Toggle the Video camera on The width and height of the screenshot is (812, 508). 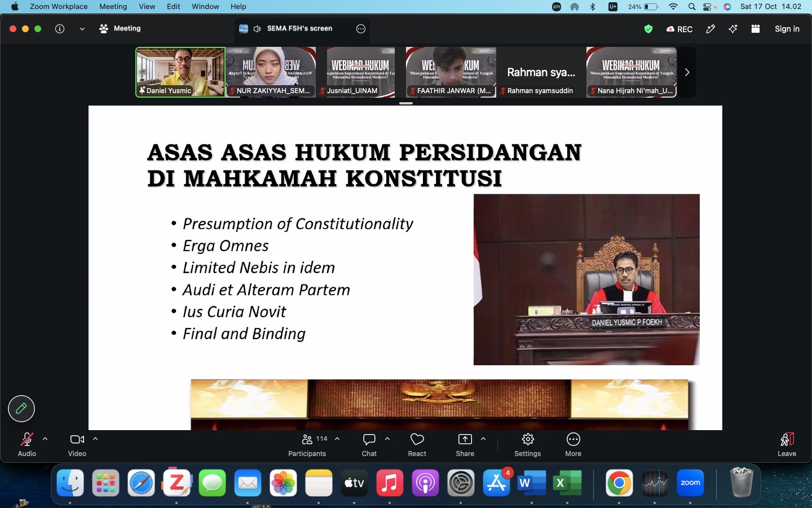click(77, 445)
